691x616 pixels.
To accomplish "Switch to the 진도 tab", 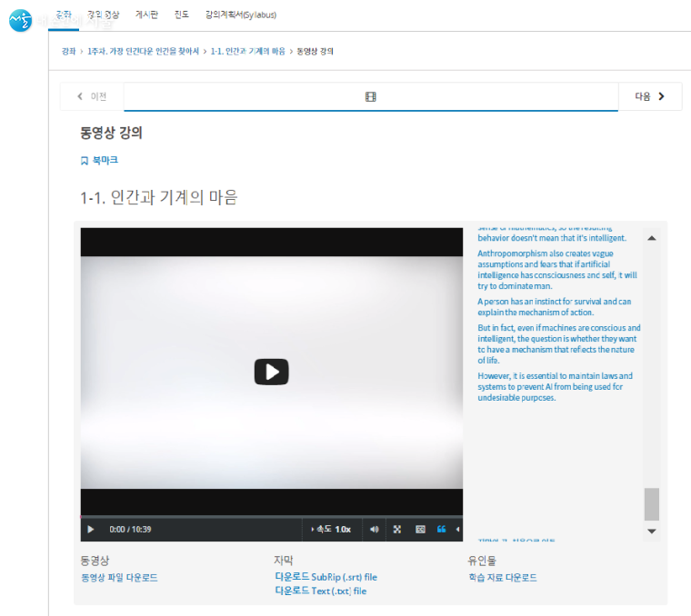I will pos(182,15).
